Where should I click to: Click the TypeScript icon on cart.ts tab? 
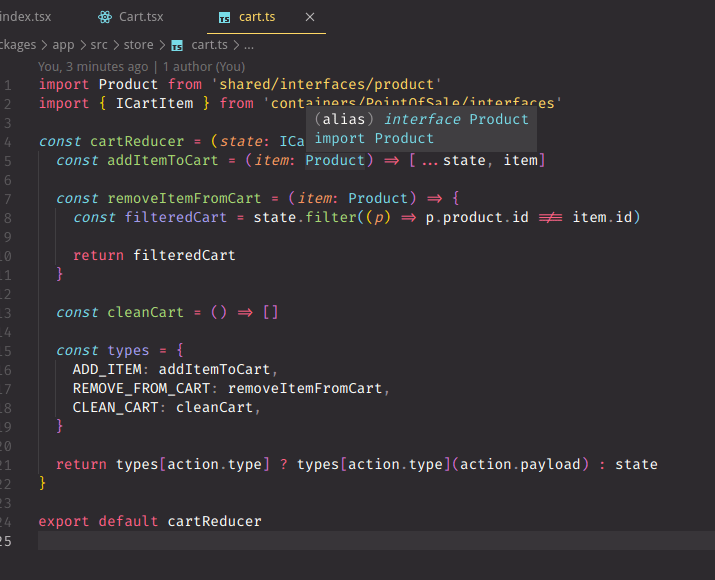point(224,18)
